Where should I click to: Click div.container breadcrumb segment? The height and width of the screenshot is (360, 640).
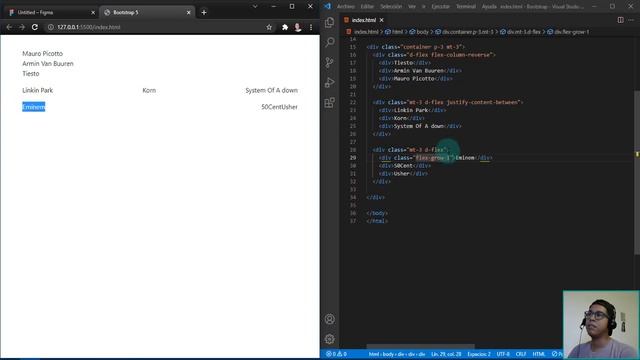(468, 31)
